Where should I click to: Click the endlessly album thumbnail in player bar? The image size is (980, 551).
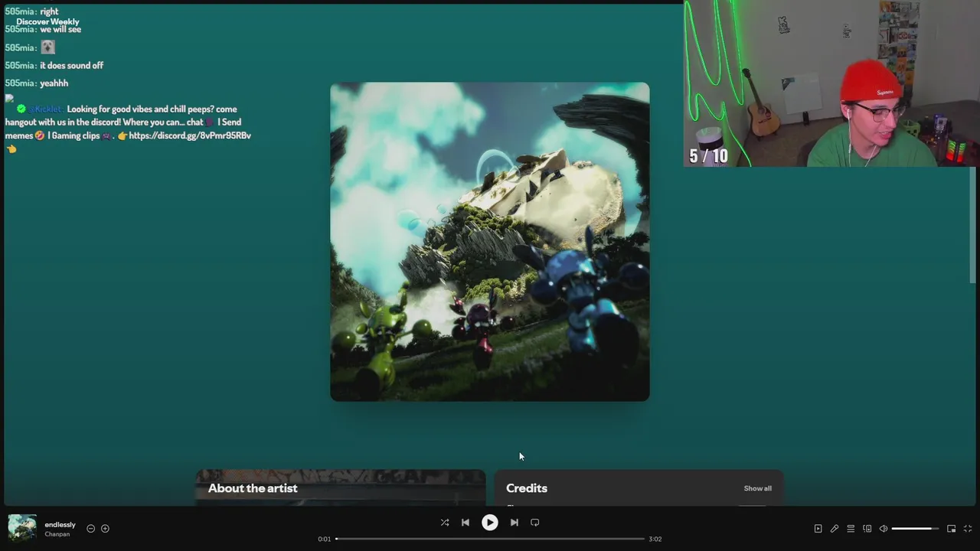pos(22,528)
